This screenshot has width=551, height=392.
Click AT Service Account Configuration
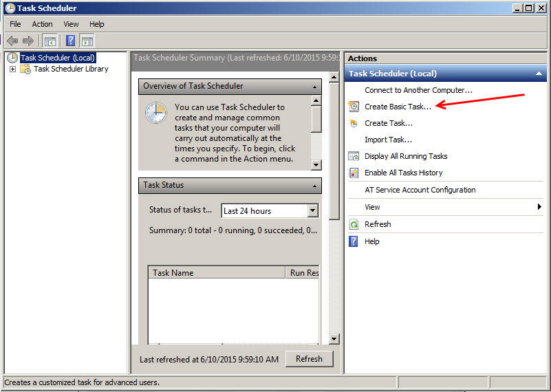pyautogui.click(x=420, y=190)
